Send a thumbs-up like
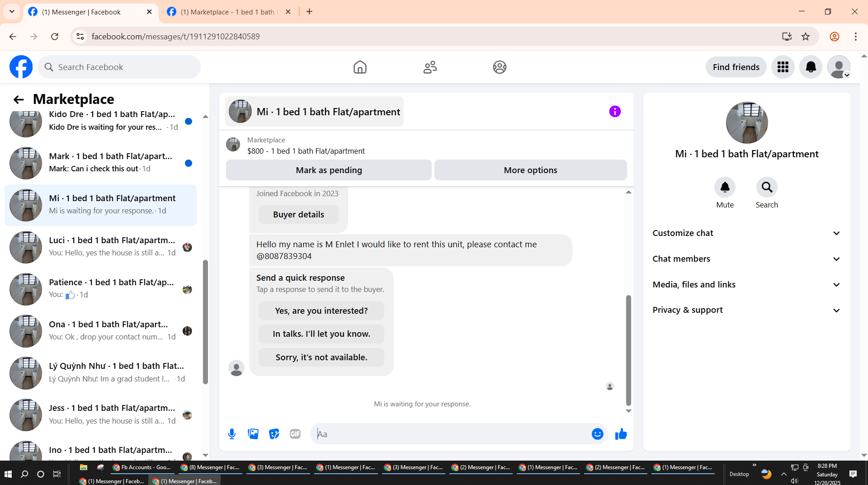This screenshot has height=485, width=868. (621, 434)
